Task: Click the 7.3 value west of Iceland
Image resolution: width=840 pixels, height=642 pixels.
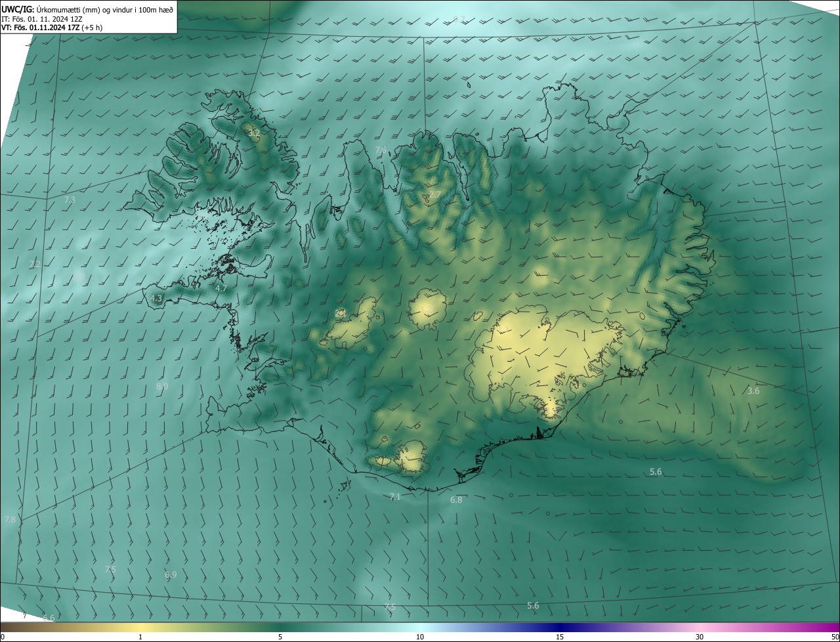Action: [x=70, y=200]
